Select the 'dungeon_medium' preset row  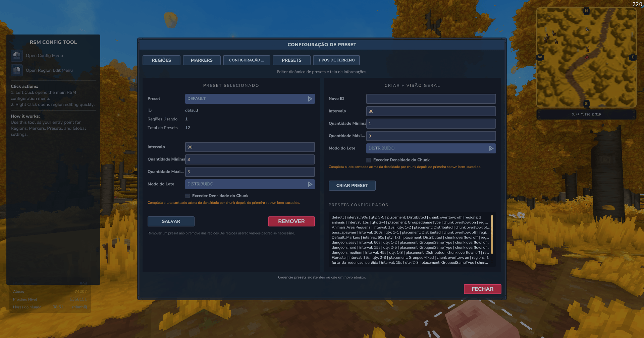(x=411, y=253)
